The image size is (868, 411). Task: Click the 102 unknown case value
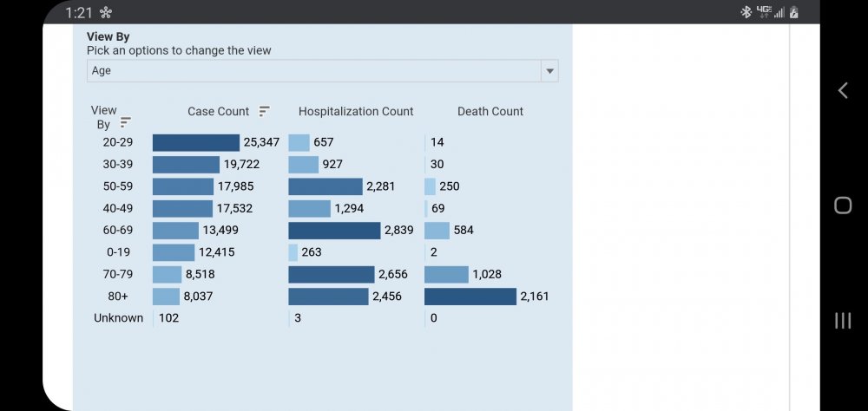pyautogui.click(x=169, y=318)
